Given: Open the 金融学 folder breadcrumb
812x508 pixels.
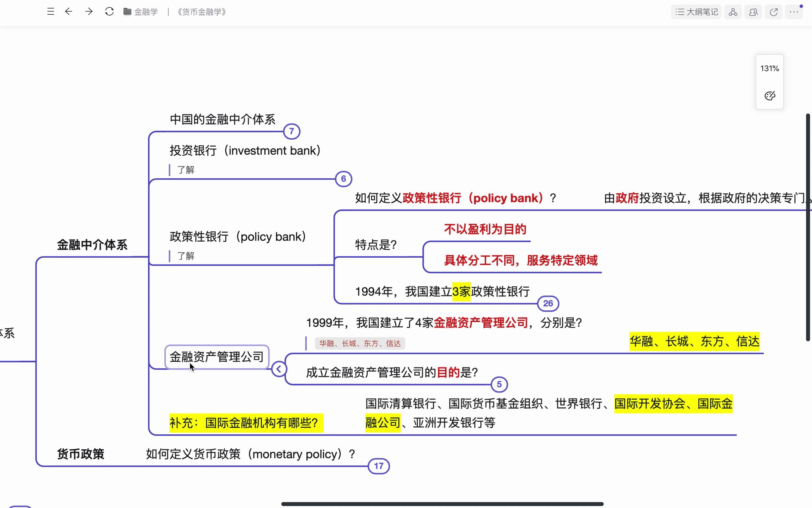Looking at the screenshot, I should (141, 12).
